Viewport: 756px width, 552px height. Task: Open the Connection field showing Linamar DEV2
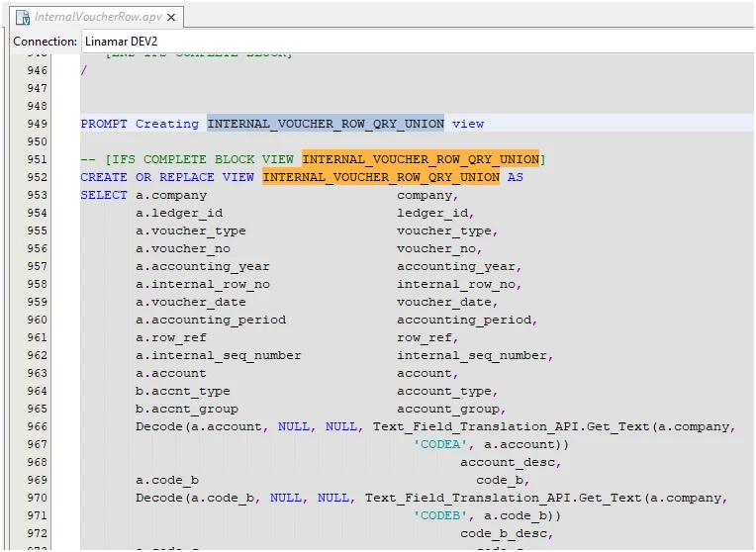pyautogui.click(x=416, y=42)
